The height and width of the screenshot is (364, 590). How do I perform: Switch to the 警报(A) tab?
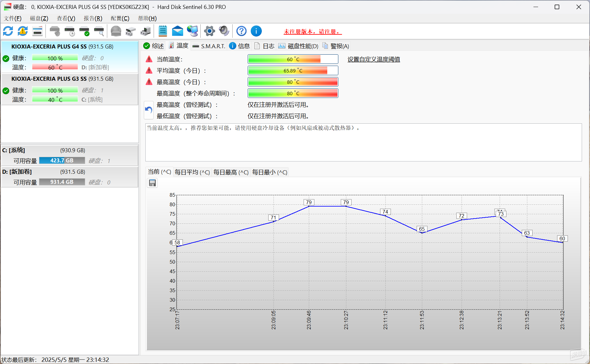336,46
